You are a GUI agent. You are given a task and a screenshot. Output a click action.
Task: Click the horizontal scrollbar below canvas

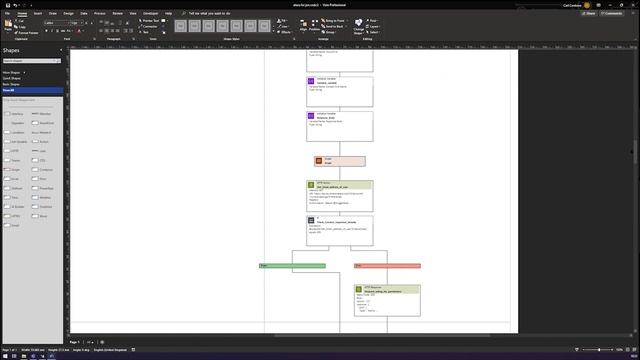click(382, 336)
